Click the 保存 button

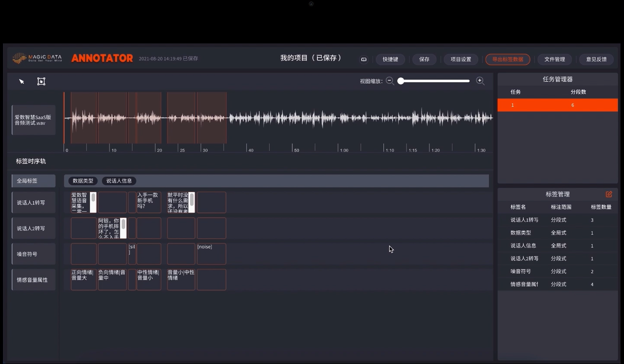point(424,59)
